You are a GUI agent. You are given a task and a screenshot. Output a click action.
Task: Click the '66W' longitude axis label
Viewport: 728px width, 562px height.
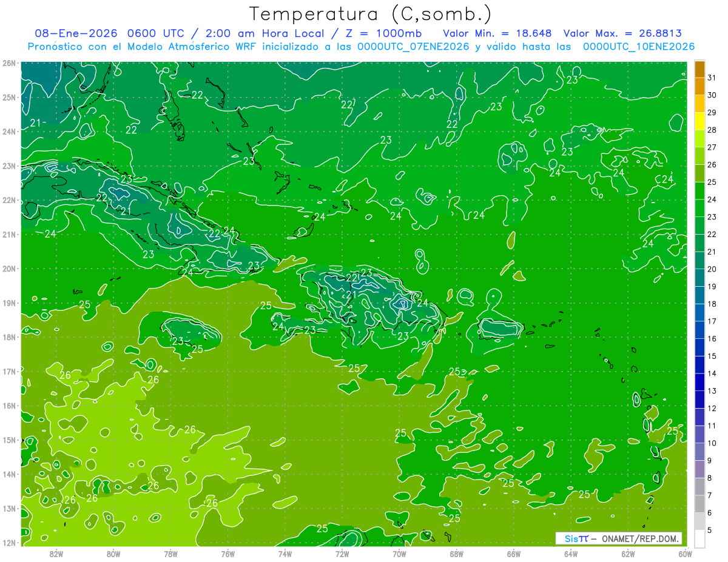click(x=514, y=553)
